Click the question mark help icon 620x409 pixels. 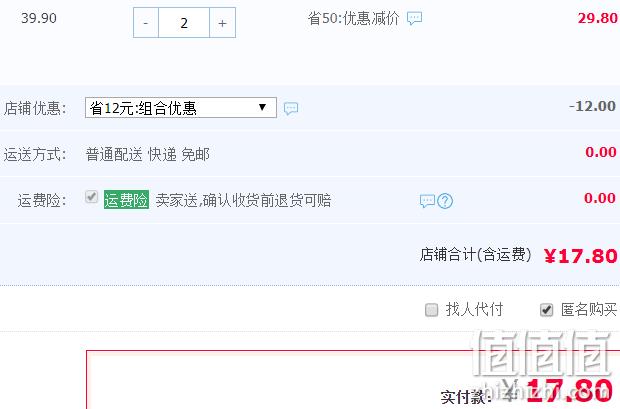pos(445,201)
